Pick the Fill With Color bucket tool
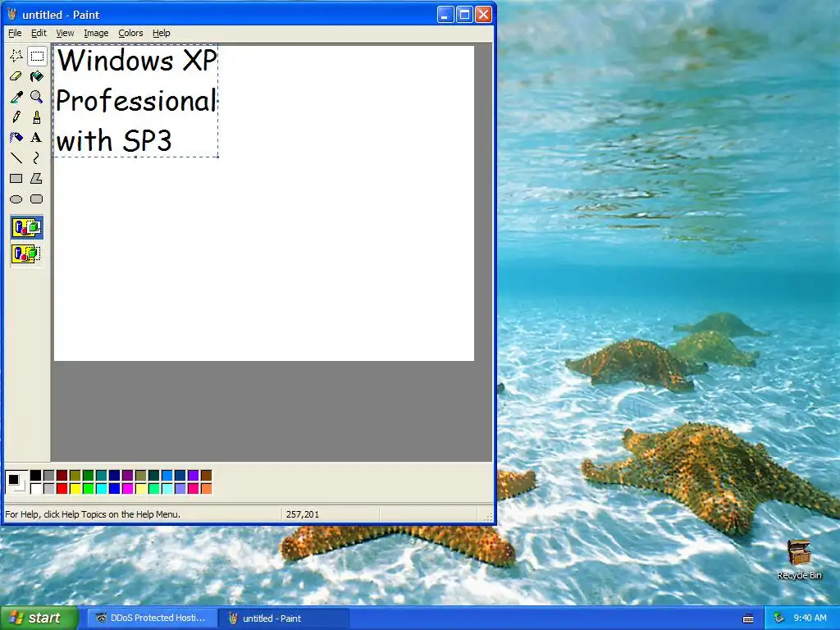Image resolution: width=840 pixels, height=630 pixels. 36,76
